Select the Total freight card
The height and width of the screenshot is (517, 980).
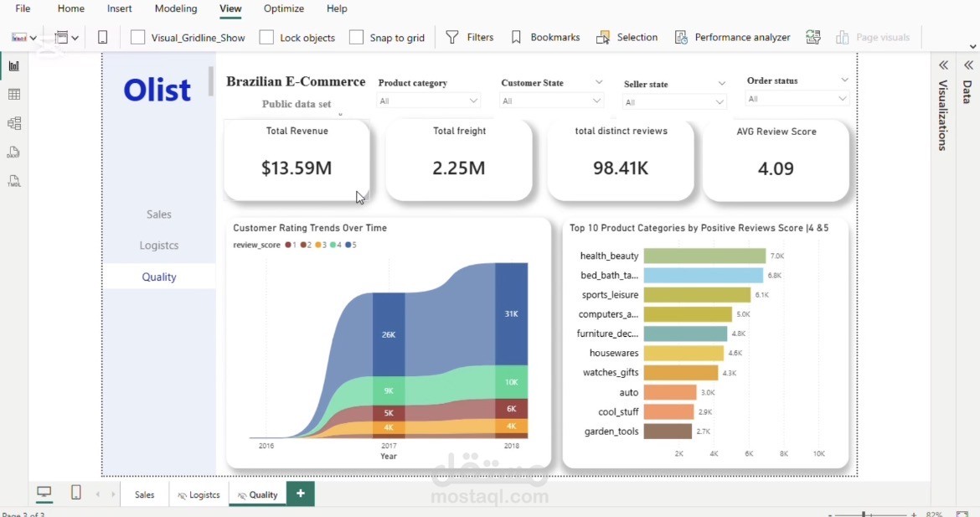click(459, 161)
